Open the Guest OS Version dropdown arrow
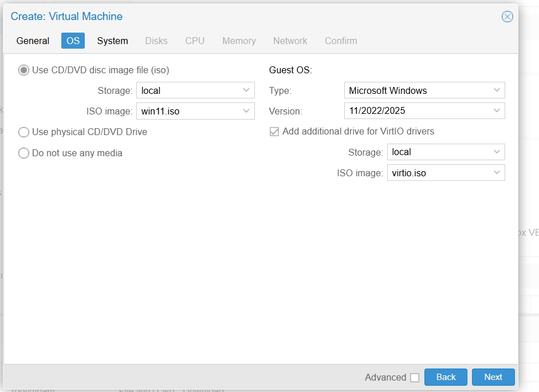 click(497, 111)
